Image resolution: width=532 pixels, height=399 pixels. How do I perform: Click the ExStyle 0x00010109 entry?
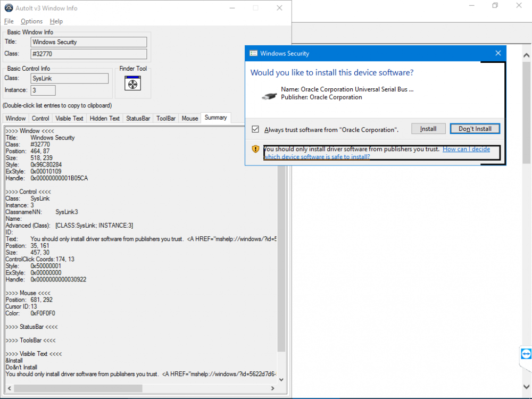tap(34, 171)
